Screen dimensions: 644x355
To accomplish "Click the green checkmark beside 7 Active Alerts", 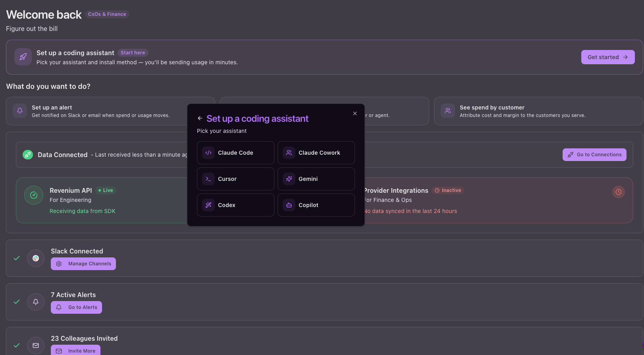I will click(17, 302).
